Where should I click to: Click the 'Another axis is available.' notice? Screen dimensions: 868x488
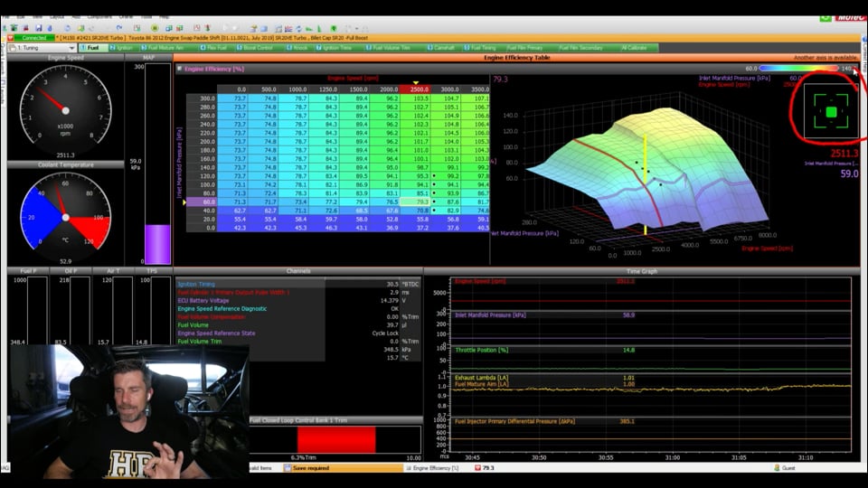tap(826, 58)
